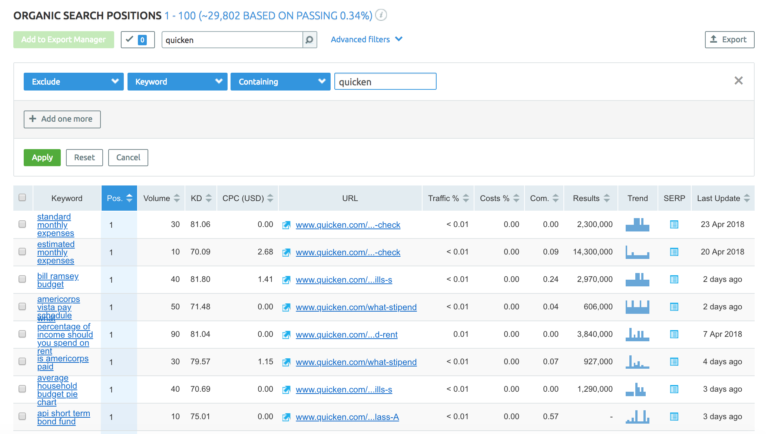768x434 pixels.
Task: Open api short term bond fund keyword link
Action: pos(64,417)
